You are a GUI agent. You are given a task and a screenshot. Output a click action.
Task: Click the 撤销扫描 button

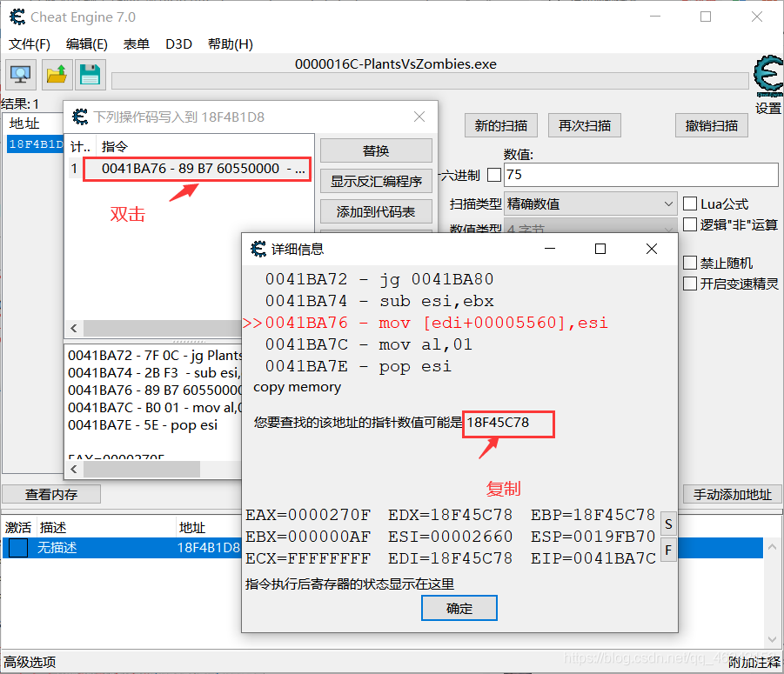(712, 125)
